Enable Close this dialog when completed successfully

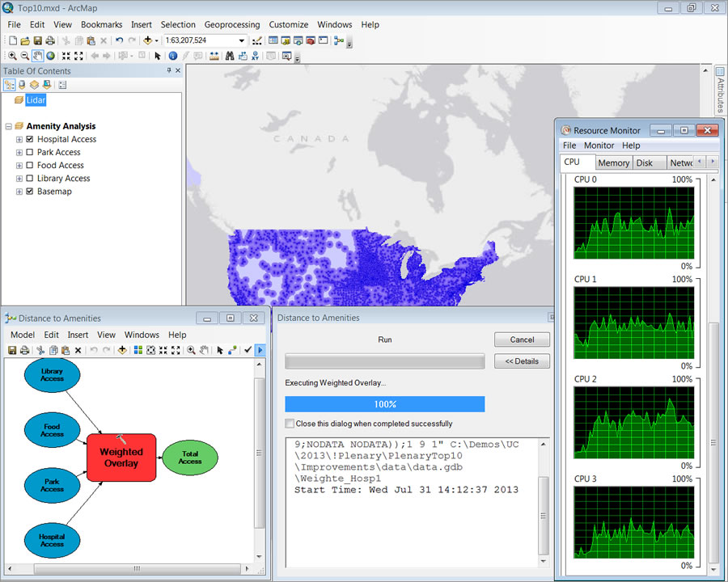tap(289, 423)
